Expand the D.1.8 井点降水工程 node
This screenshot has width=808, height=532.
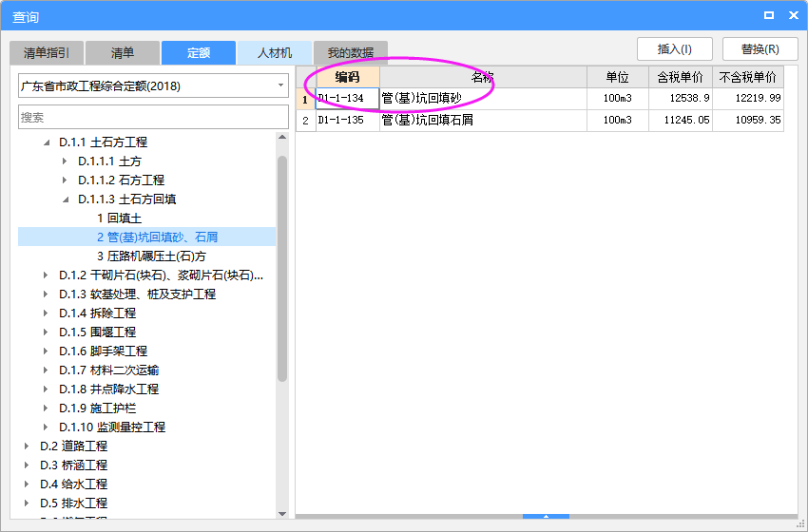tap(46, 389)
